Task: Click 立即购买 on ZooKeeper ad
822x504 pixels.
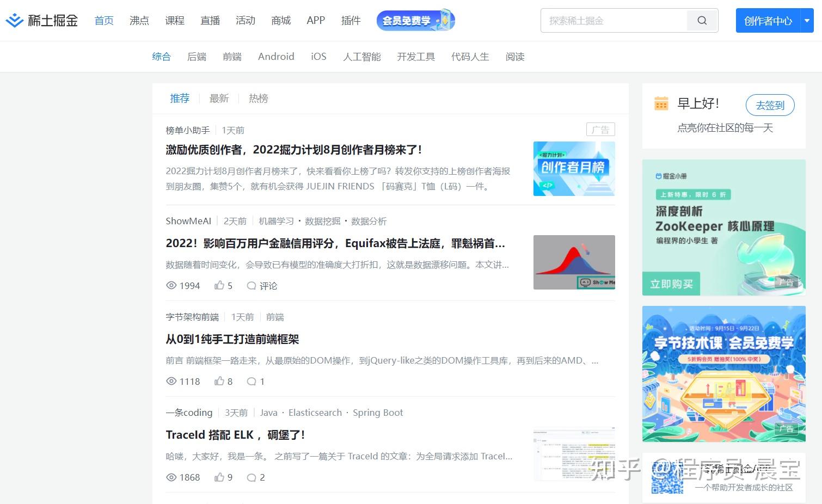Action: pyautogui.click(x=671, y=284)
